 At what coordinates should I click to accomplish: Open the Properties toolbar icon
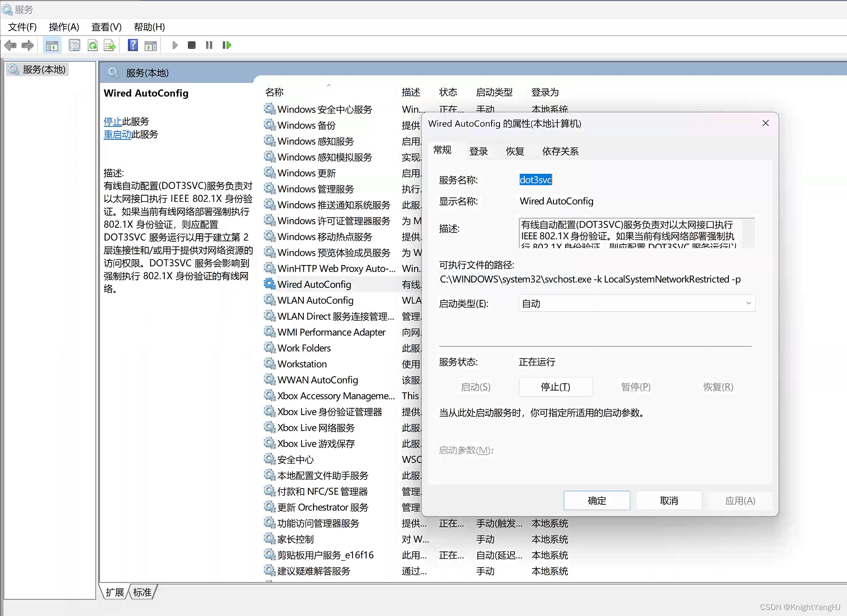click(74, 45)
